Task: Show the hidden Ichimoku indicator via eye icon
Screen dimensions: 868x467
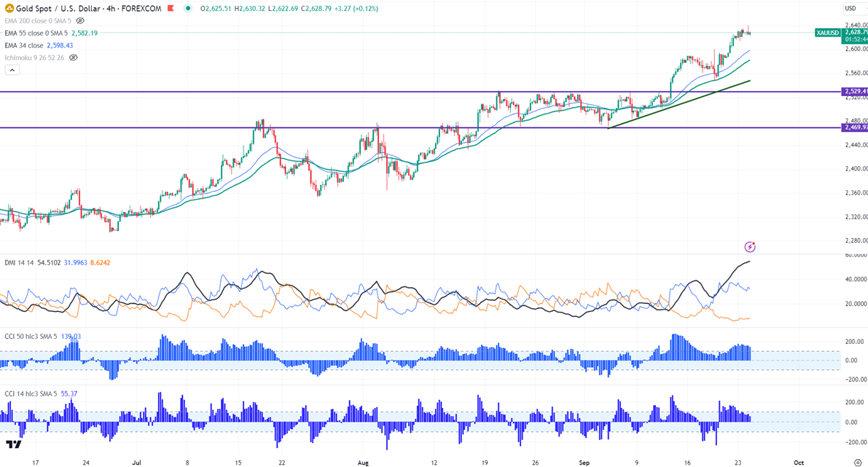Action: 73,58
